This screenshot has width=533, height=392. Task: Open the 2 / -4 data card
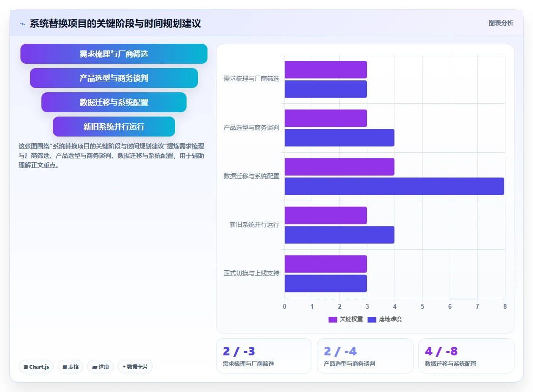(365, 356)
